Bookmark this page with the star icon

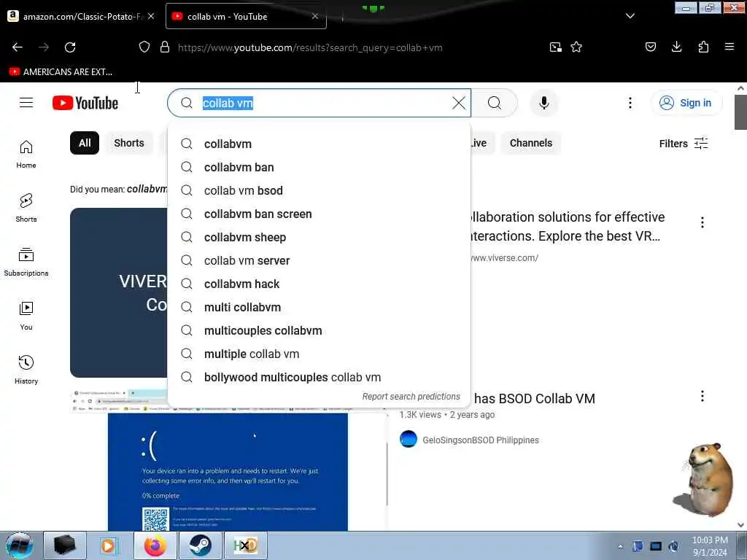[x=576, y=47]
